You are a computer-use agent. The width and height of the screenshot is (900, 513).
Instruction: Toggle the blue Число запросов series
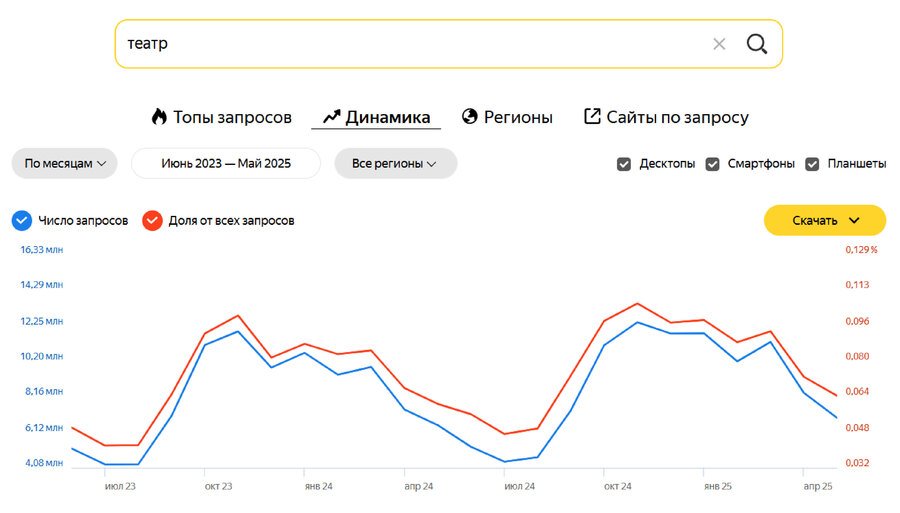coord(21,220)
